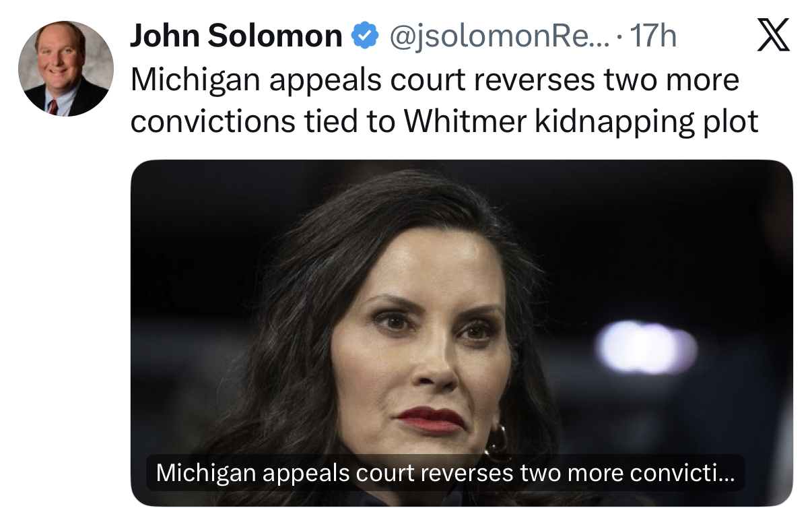Select the truncated 'convicti...' caption ending

click(682, 473)
